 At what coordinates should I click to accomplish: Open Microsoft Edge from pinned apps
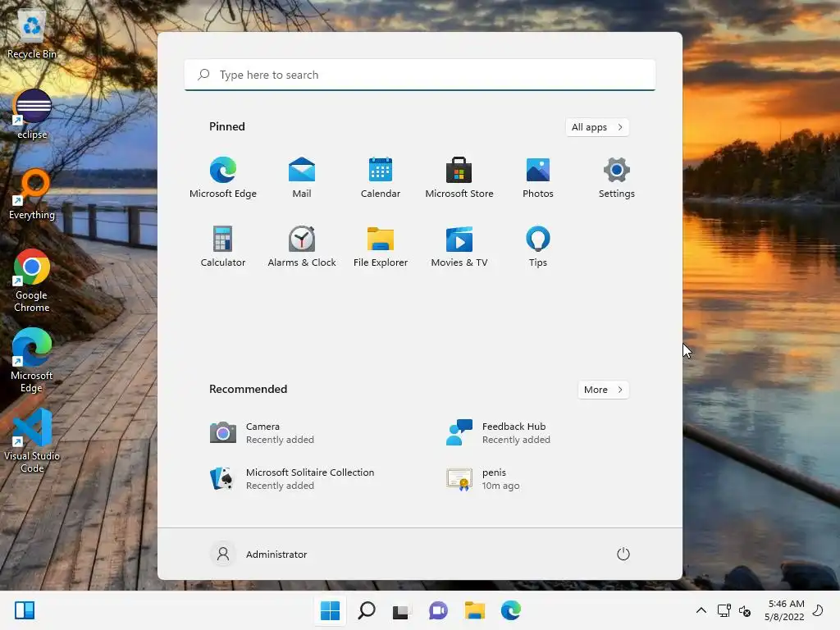[x=223, y=178]
